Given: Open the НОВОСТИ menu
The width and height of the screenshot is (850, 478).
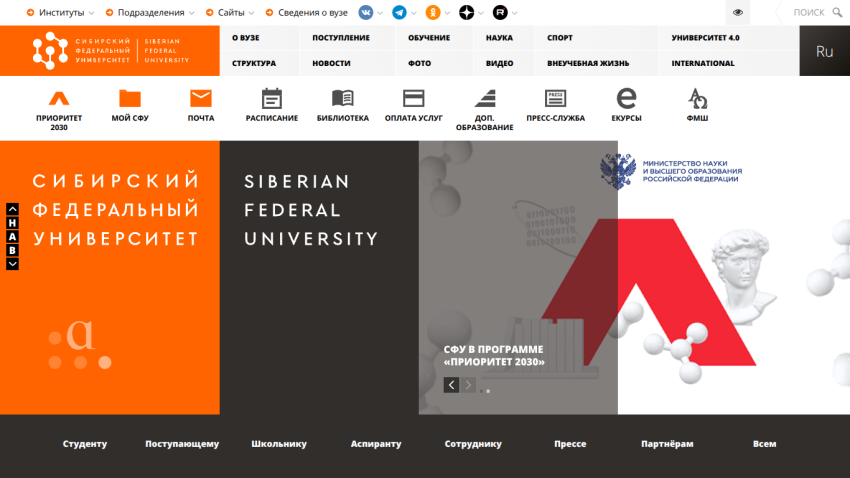Looking at the screenshot, I should [x=331, y=63].
